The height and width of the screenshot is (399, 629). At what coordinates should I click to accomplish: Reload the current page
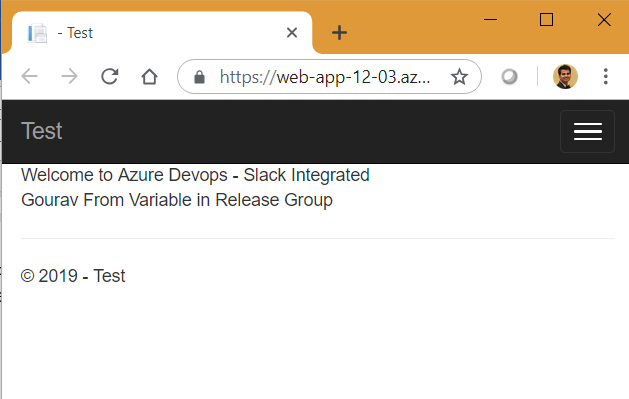coord(110,76)
